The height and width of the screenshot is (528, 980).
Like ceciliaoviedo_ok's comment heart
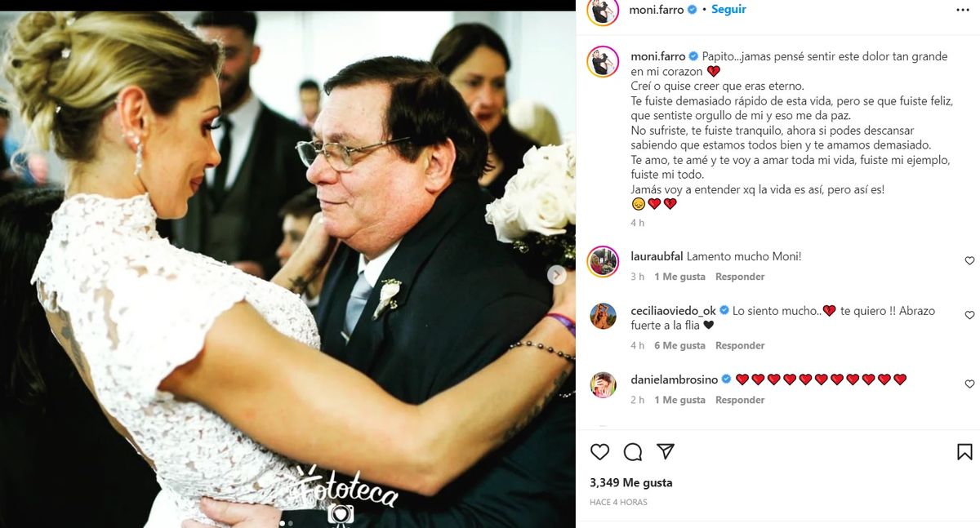[969, 315]
